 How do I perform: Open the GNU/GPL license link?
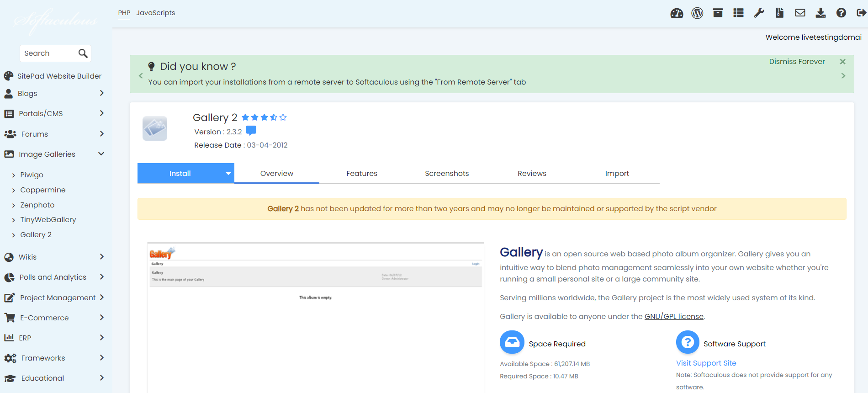(673, 316)
